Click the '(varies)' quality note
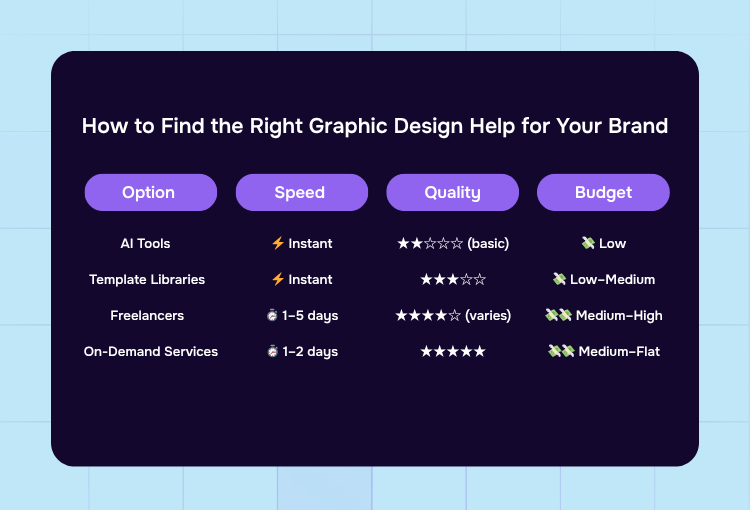 pyautogui.click(x=488, y=315)
